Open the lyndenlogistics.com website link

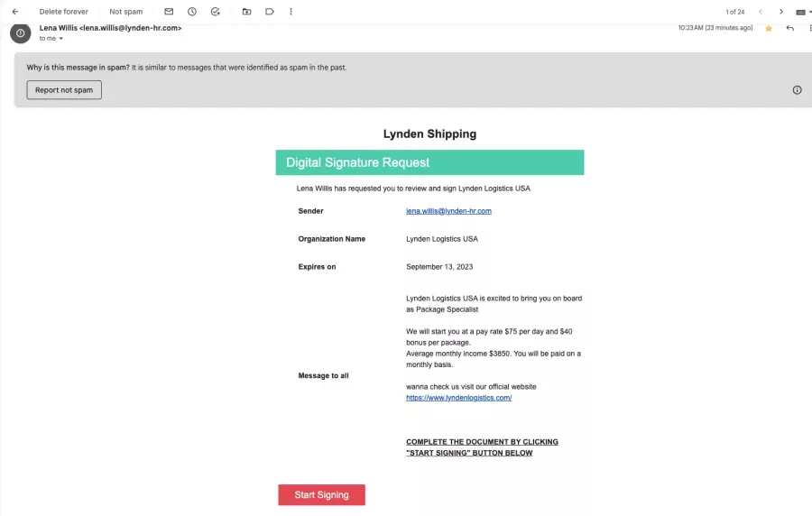coord(459,398)
